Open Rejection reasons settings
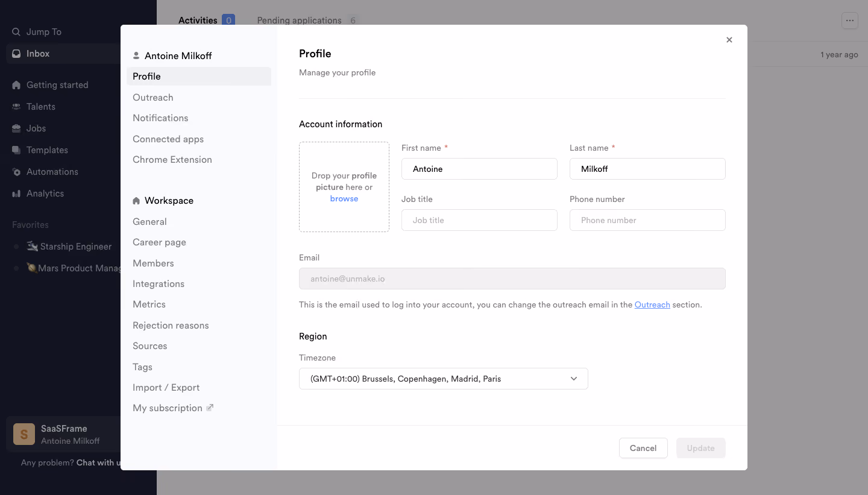Viewport: 868px width, 495px height. point(199,326)
